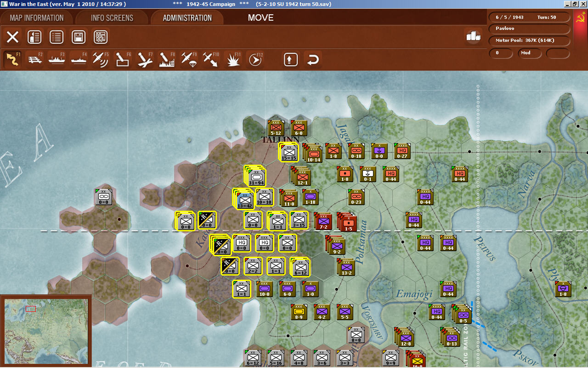
Task: Select the F10 air transfer mode
Action: (x=211, y=59)
